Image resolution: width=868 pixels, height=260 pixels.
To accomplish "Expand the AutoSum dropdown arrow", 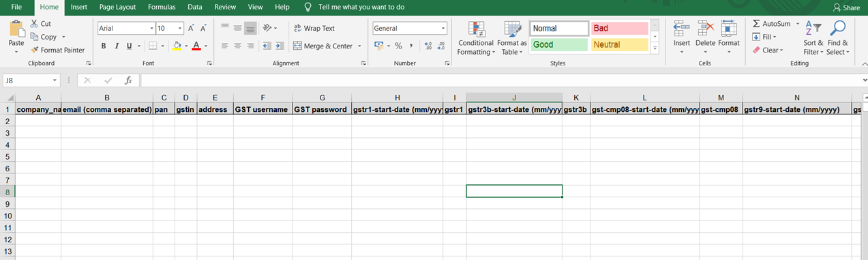I will pos(798,24).
